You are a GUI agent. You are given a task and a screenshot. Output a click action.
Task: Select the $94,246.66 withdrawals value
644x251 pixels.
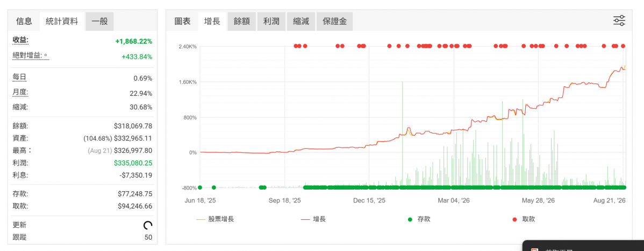135,206
